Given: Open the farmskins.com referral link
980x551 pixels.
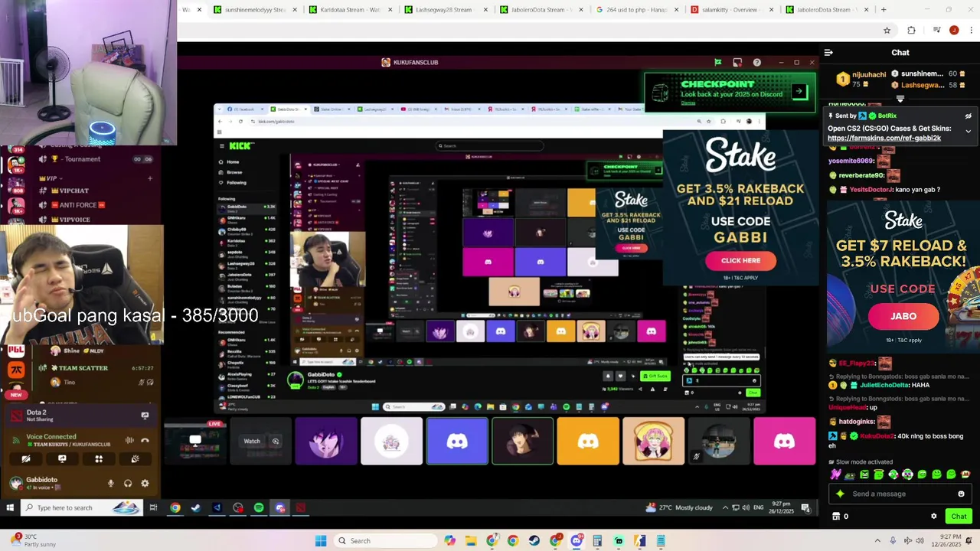Looking at the screenshot, I should click(884, 139).
